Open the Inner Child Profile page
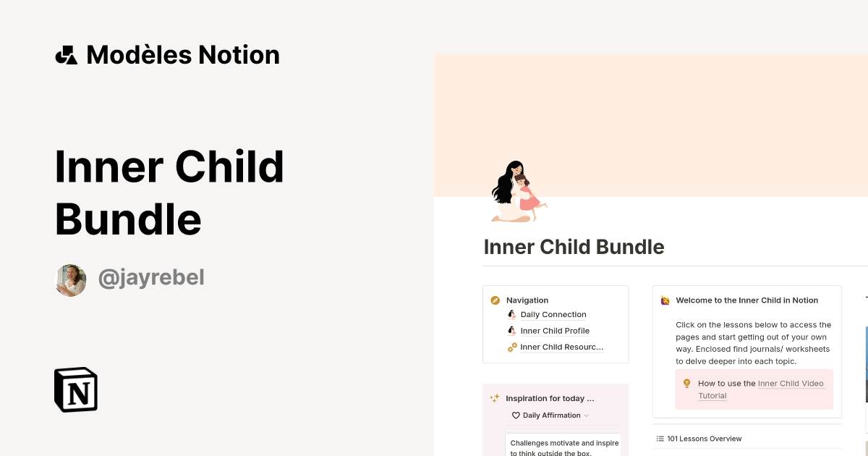 pos(555,331)
